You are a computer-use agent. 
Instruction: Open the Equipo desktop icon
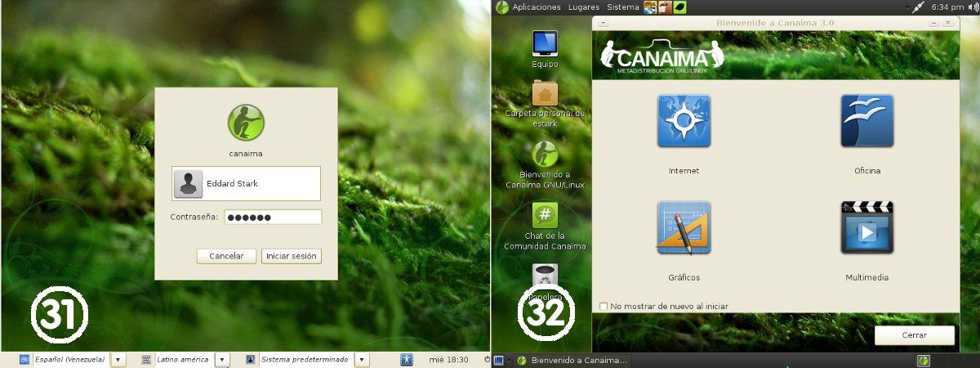pos(545,42)
